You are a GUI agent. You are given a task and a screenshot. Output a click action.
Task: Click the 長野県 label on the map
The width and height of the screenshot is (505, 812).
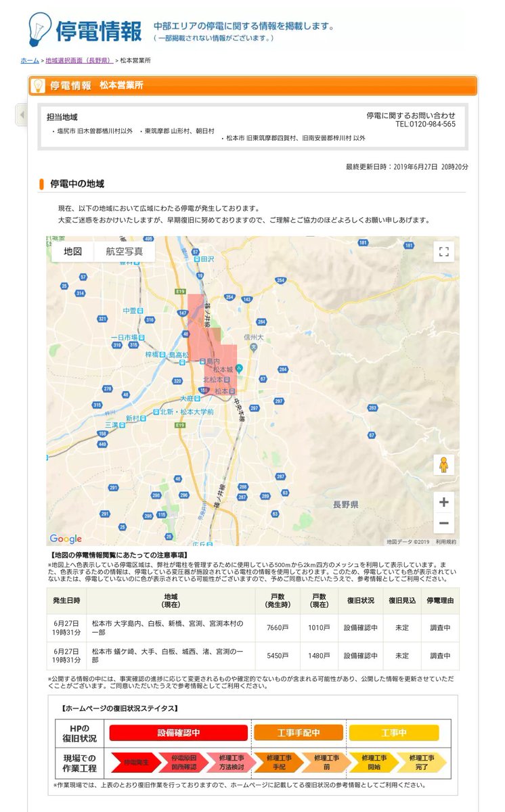click(x=345, y=505)
